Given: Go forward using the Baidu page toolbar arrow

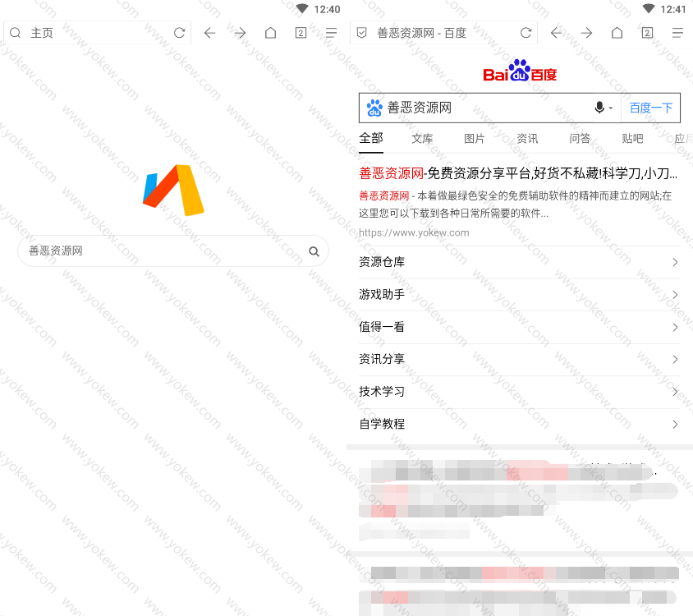Looking at the screenshot, I should [586, 33].
